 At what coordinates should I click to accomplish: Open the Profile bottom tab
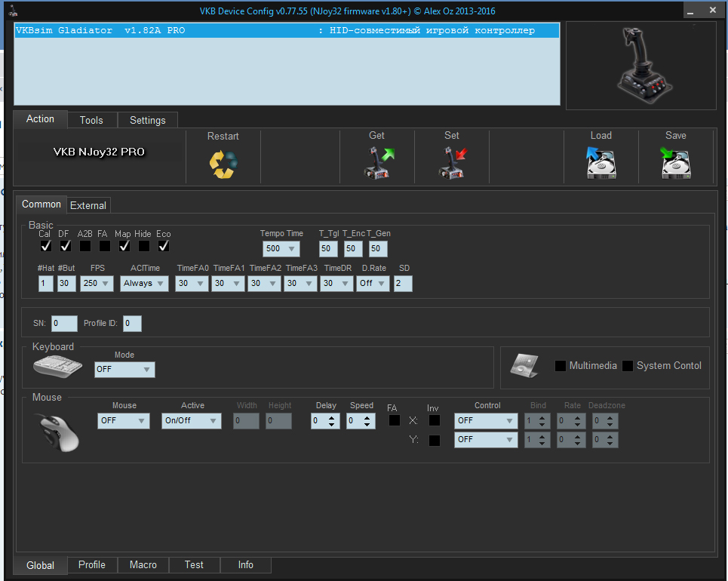click(92, 564)
